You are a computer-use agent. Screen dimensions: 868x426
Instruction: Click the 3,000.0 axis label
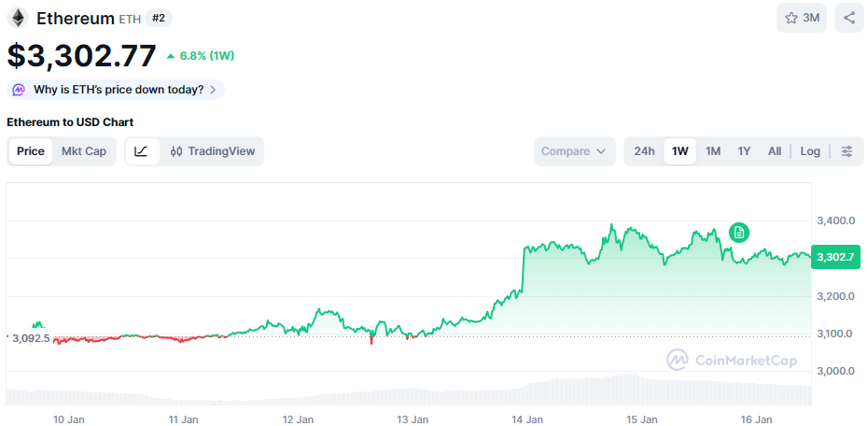click(x=836, y=371)
